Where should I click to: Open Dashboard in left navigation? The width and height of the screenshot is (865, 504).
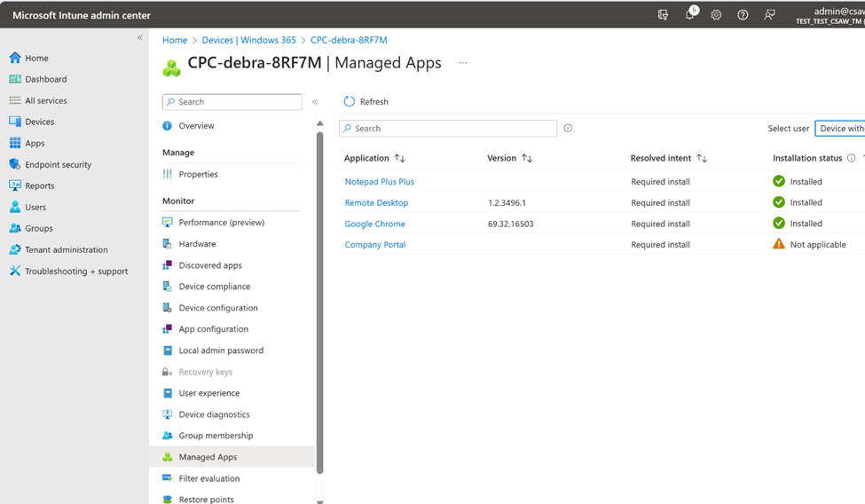pos(46,79)
